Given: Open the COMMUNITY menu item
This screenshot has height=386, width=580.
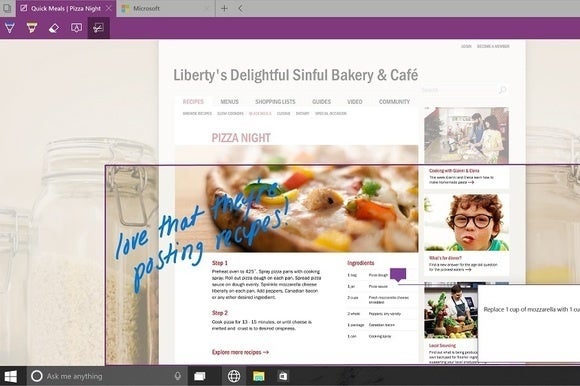Looking at the screenshot, I should (x=394, y=102).
